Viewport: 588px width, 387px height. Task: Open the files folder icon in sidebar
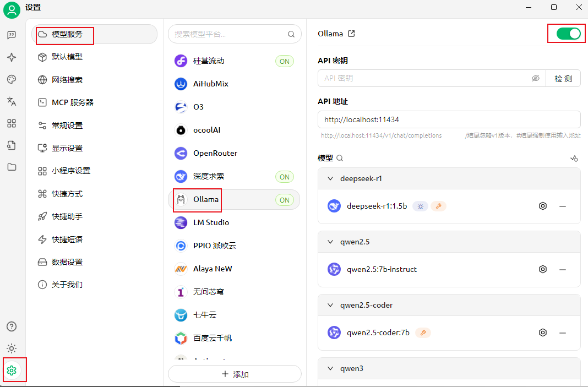(x=12, y=167)
